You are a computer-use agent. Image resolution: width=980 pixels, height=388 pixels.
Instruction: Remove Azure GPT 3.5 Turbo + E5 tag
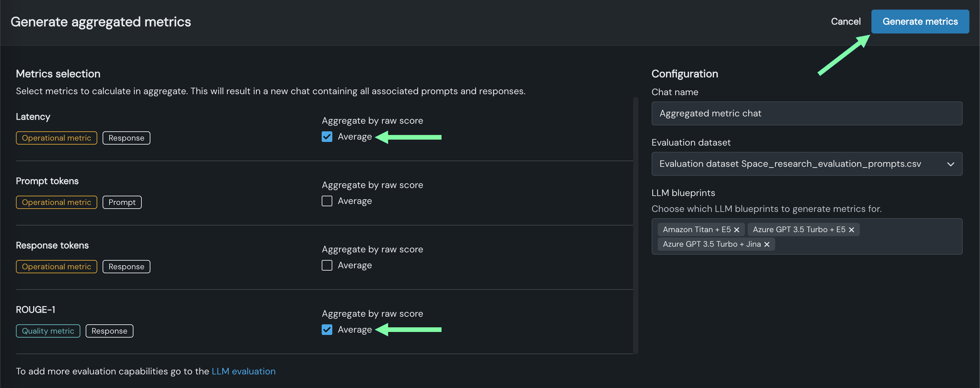point(852,229)
